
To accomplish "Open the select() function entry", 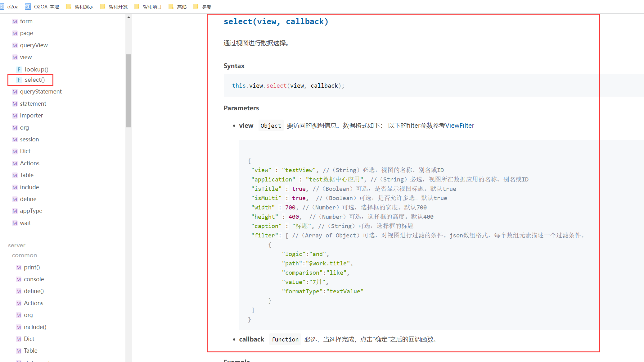I will coord(35,80).
